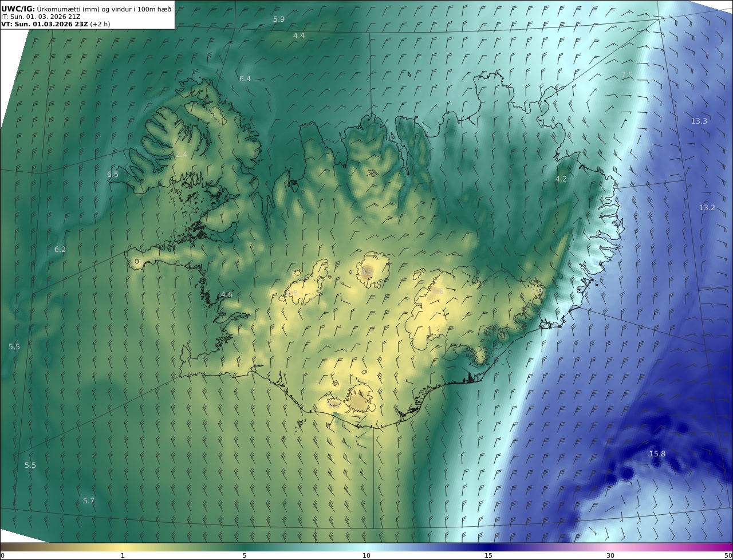Image resolution: width=733 pixels, height=560 pixels.
Task: Click the colorbar tick label 15
Action: 488,555
